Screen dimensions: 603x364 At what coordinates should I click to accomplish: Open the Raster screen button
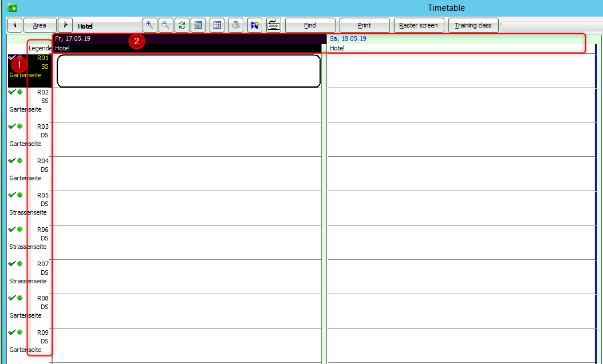click(419, 25)
